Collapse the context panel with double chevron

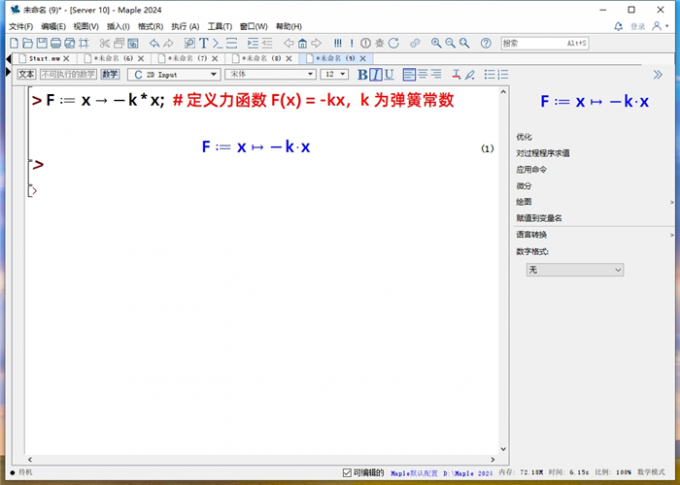click(658, 75)
